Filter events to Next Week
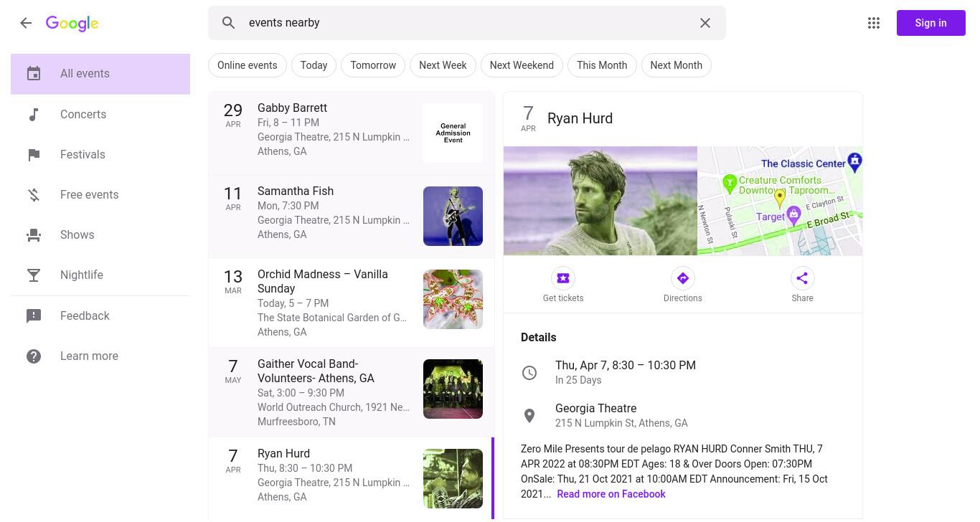 tap(443, 65)
